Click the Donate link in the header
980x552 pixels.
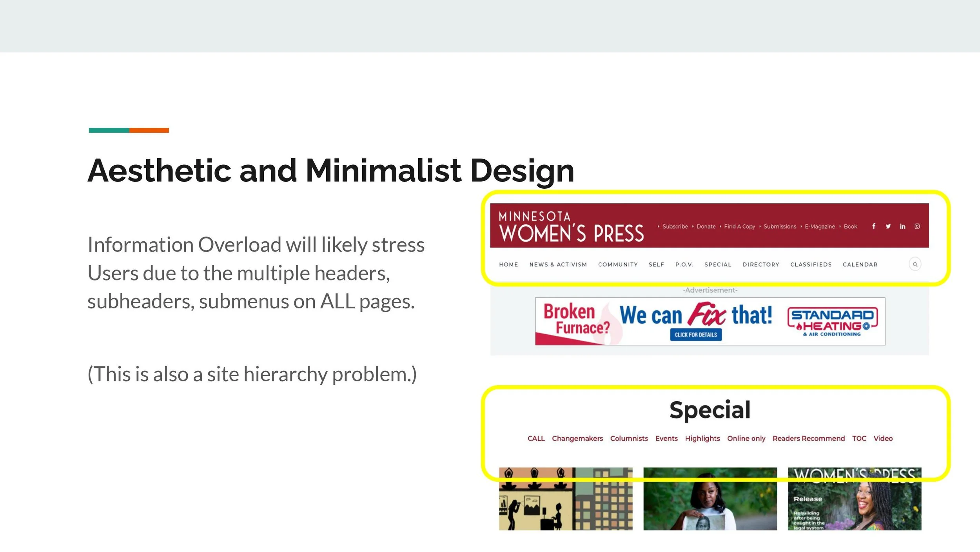[x=706, y=227]
